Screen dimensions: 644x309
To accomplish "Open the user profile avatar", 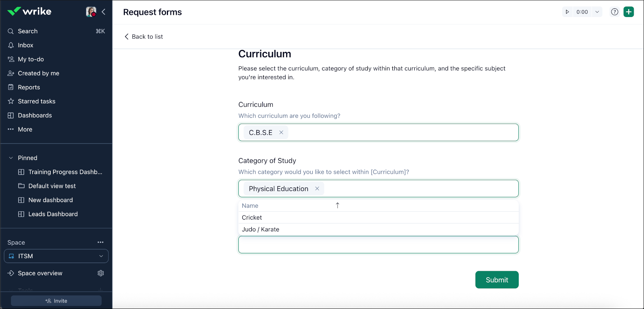I will [x=91, y=12].
